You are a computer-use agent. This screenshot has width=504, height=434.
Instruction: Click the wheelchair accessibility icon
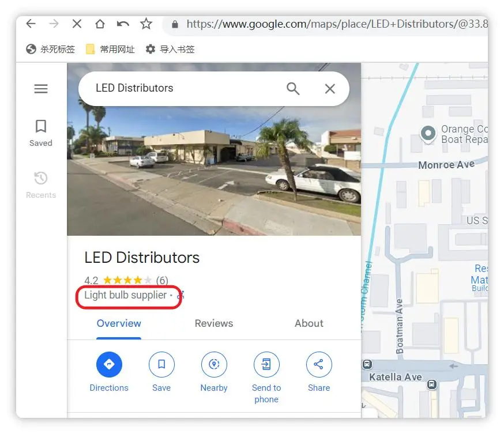pyautogui.click(x=181, y=295)
